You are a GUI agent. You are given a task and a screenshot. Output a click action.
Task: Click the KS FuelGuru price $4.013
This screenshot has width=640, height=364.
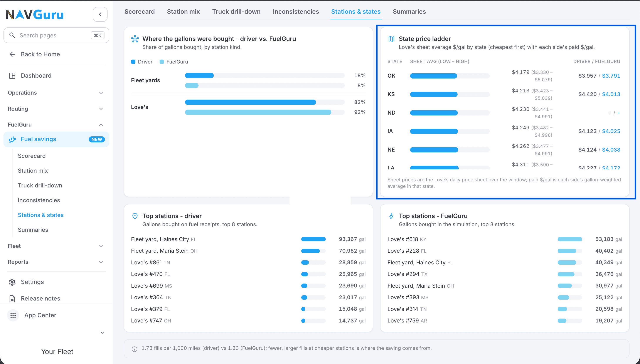point(611,94)
